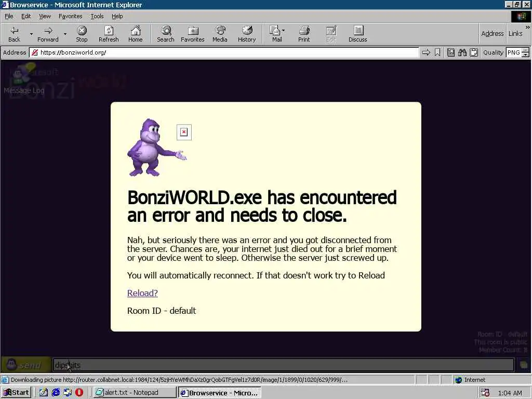Open the Favorites toolbar icon
The image size is (532, 399).
tap(192, 34)
